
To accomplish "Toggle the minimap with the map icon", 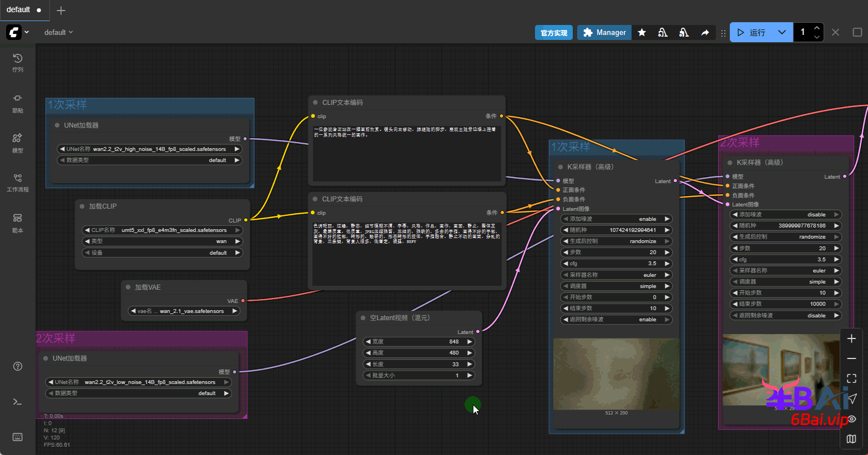I will pos(851,439).
